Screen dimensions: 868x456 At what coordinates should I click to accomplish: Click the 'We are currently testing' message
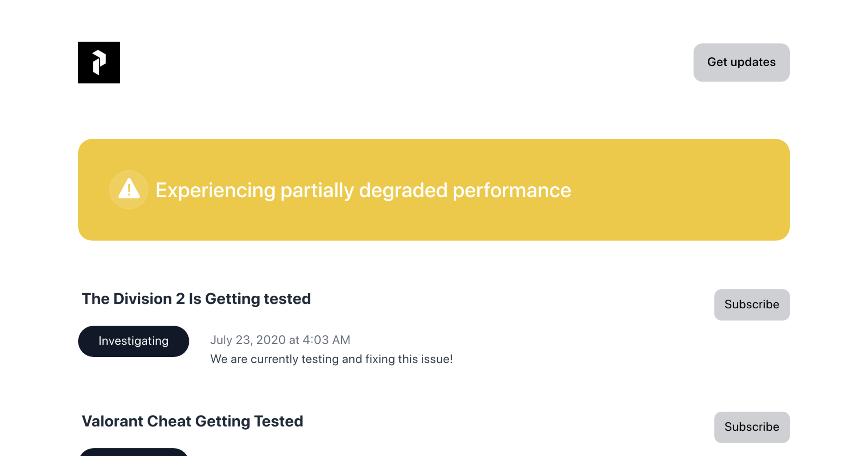(331, 359)
